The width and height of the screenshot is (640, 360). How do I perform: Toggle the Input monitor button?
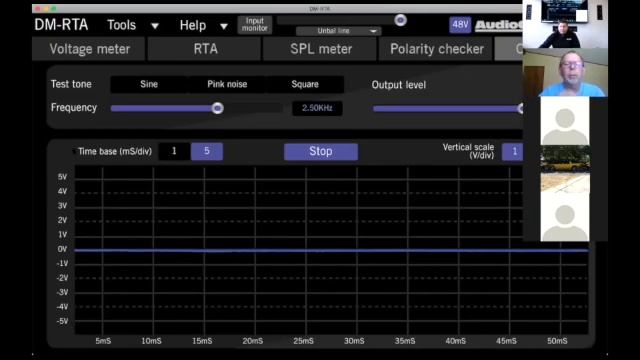click(255, 24)
